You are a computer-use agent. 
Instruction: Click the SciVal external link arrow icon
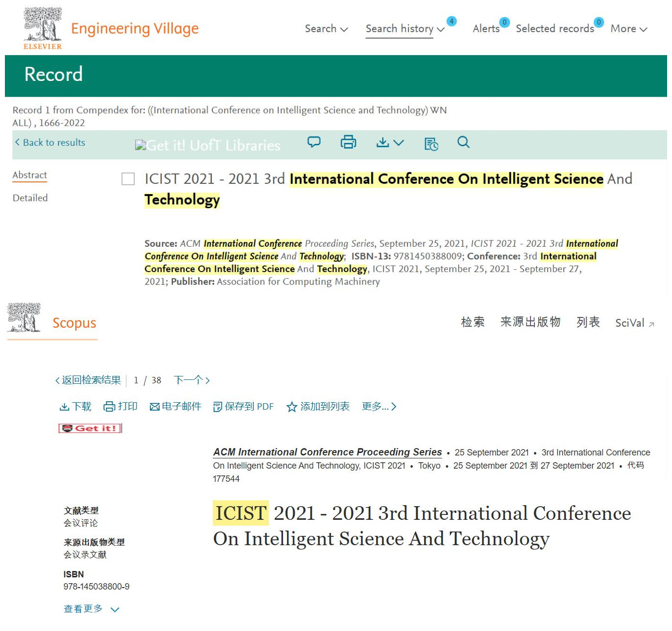[652, 324]
